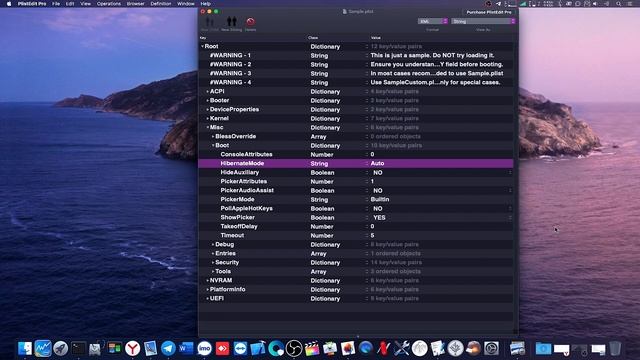The height and width of the screenshot is (360, 640).
Task: Open TeamViewer from the dock
Action: coord(240,349)
